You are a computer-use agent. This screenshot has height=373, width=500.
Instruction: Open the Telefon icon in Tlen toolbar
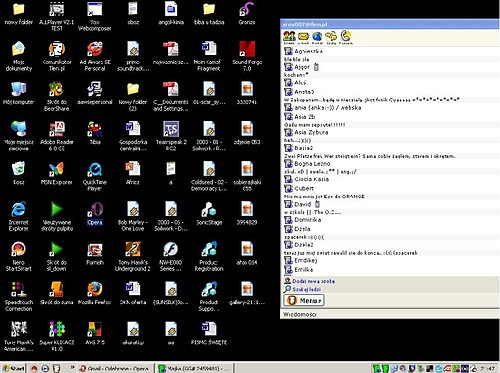click(346, 37)
